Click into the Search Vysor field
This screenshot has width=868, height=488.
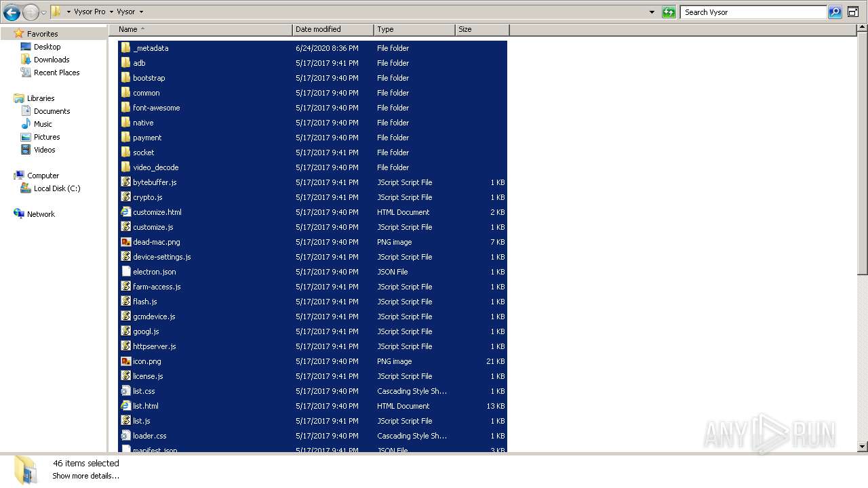click(754, 12)
